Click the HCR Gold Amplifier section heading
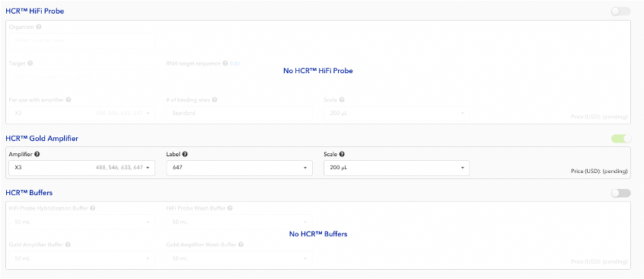Screen dimensions: 644x279 (42, 139)
